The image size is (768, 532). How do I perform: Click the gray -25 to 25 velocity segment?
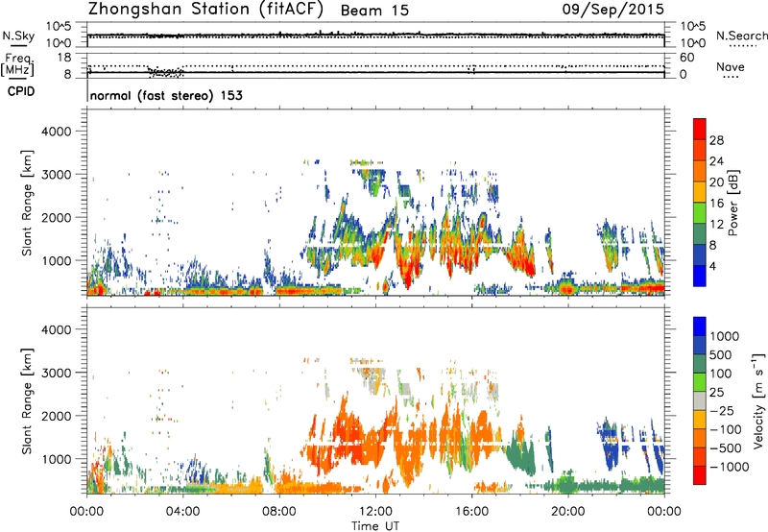click(700, 400)
